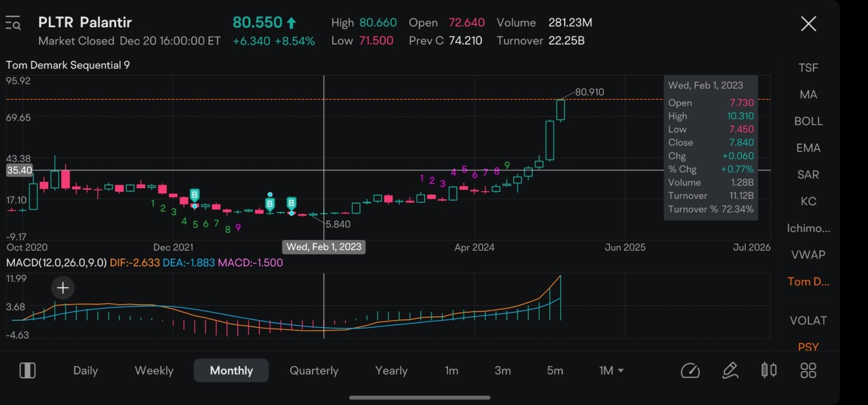Click the PLTR Palantir title
868x405 pixels.
85,22
